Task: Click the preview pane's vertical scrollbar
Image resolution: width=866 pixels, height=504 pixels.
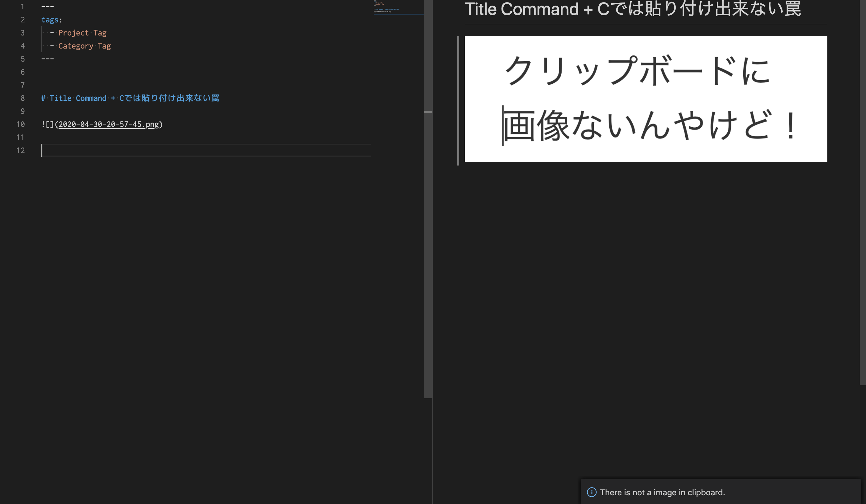Action: coord(863,192)
